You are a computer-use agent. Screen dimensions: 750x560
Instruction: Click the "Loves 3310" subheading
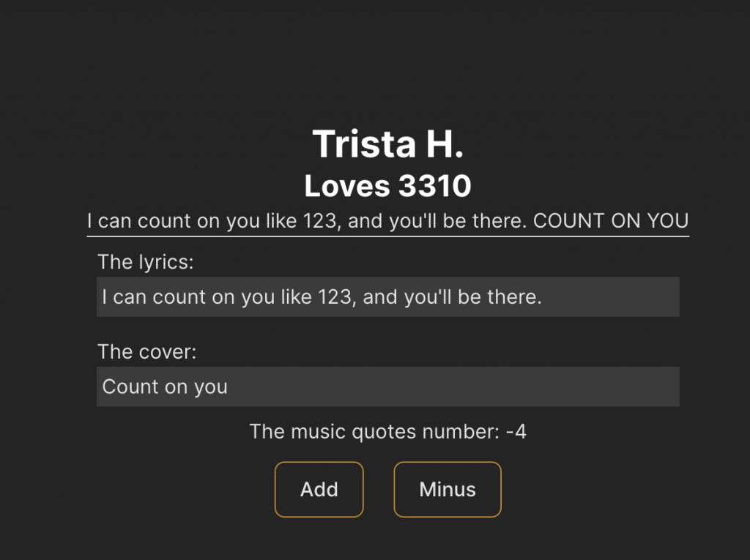pyautogui.click(x=387, y=186)
